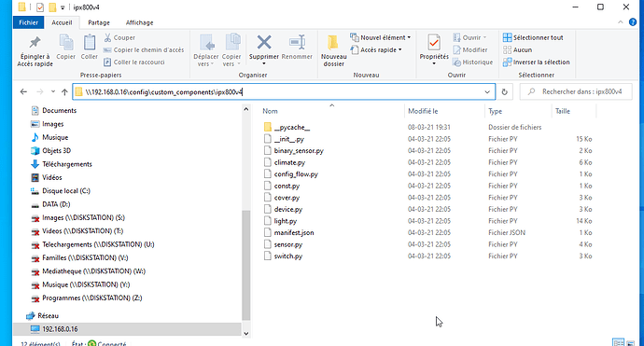Open the Nouvel élément dropdown
Screen dimensions: 644x346
coord(380,37)
